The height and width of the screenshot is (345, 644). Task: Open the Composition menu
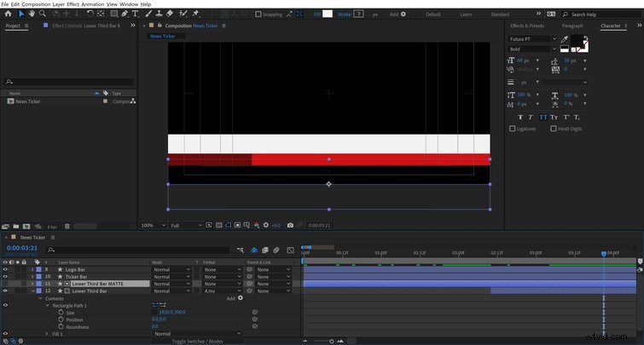pos(36,4)
